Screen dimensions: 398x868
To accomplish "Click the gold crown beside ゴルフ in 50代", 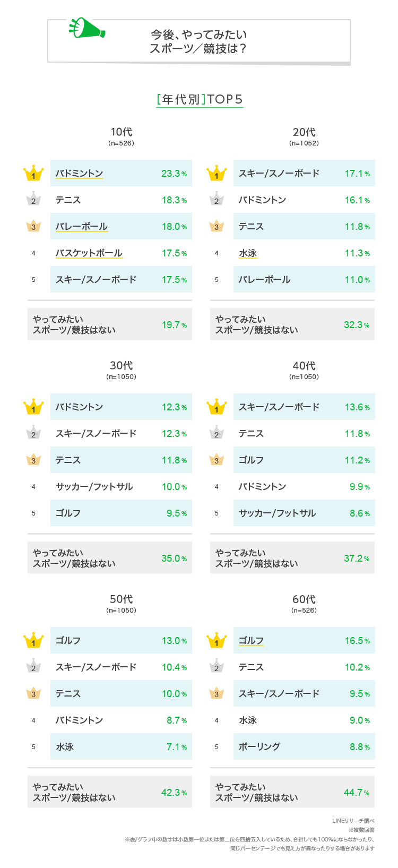I will [33, 641].
